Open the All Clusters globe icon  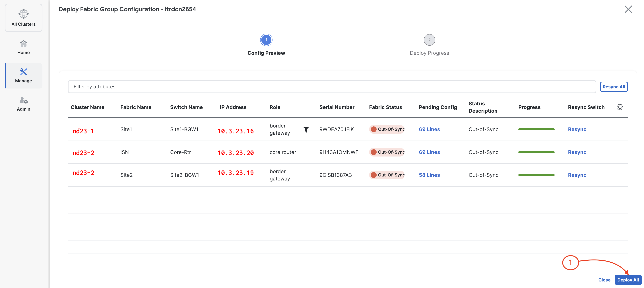(x=24, y=14)
